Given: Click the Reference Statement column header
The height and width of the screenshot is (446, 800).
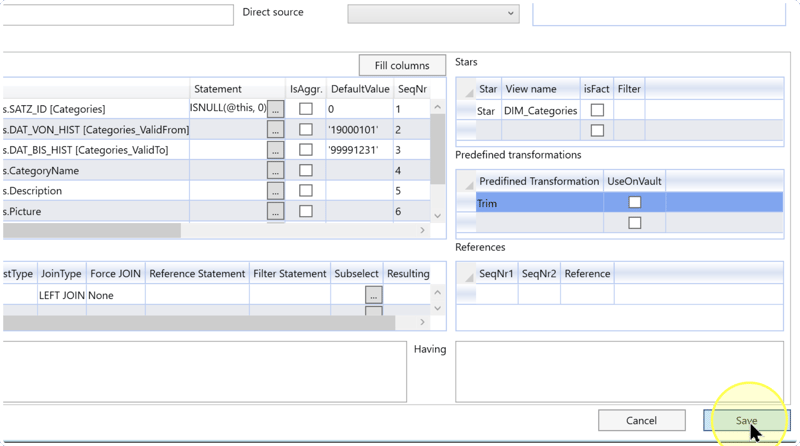Looking at the screenshot, I should pos(197,274).
